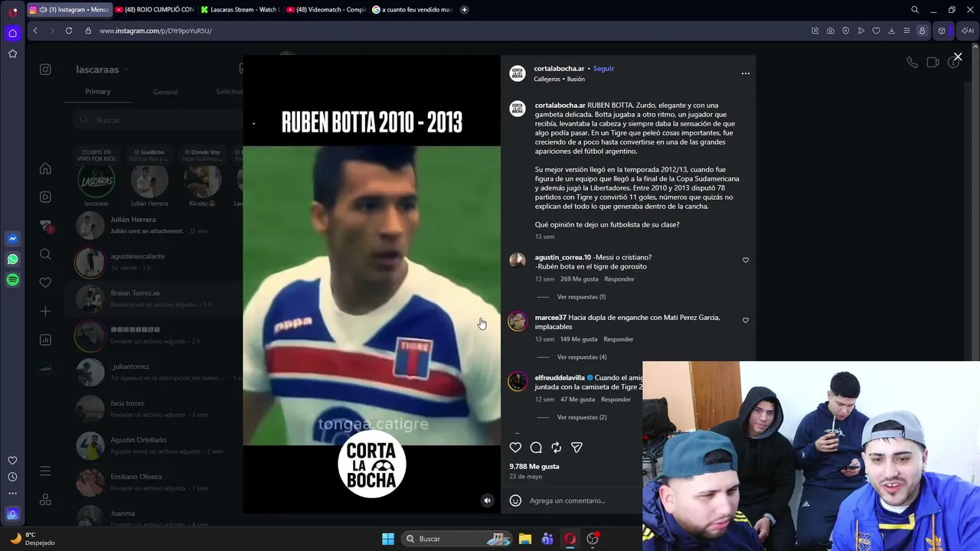Reload the page with the refresh button
Screen dimensions: 980x551
click(69, 31)
